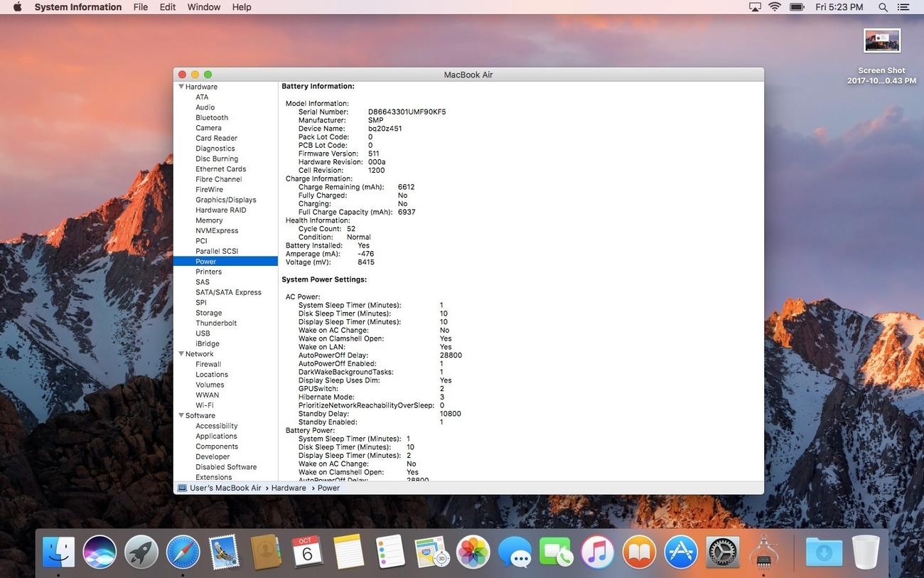Select Wi-Fi under Network
The height and width of the screenshot is (578, 924).
click(205, 405)
